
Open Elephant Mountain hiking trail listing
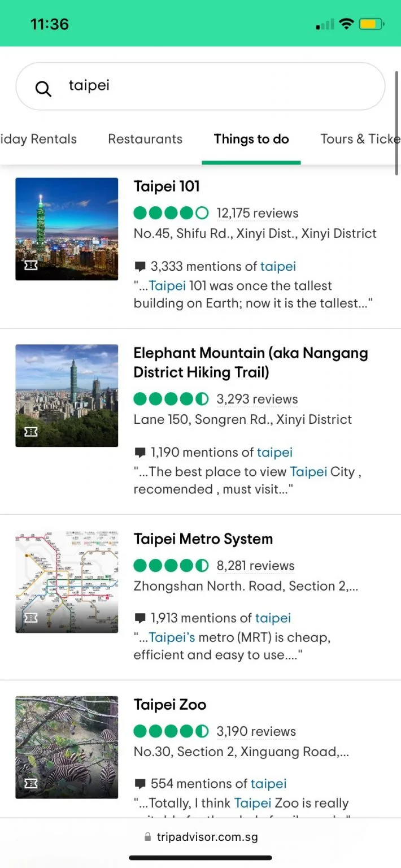pyautogui.click(x=250, y=363)
